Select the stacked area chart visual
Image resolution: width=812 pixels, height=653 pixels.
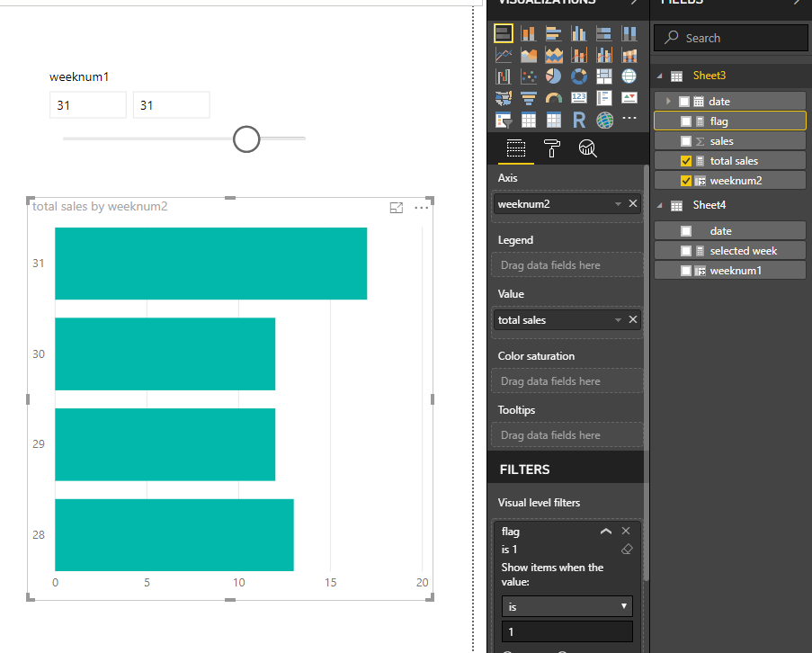[x=554, y=55]
